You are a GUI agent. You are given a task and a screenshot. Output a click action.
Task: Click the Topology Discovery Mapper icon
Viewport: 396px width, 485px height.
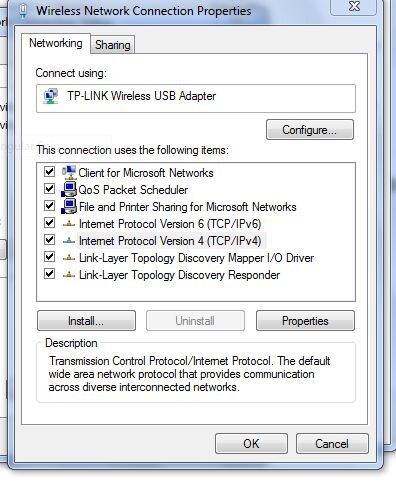(x=69, y=258)
